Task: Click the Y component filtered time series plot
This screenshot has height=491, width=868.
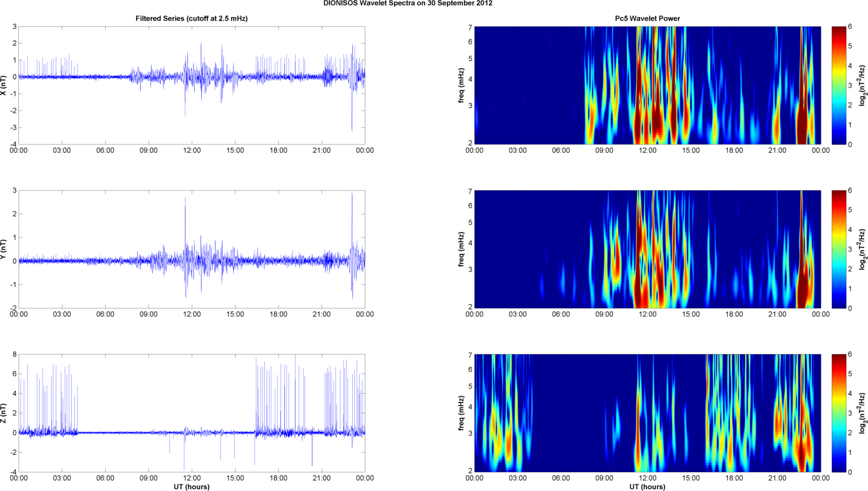Action: pos(192,250)
